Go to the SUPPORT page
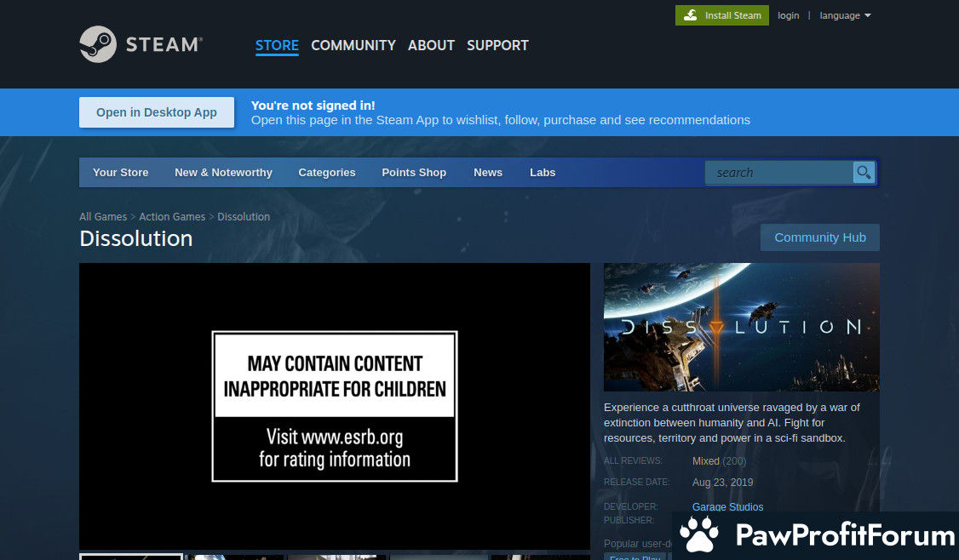The width and height of the screenshot is (959, 560). [x=497, y=45]
